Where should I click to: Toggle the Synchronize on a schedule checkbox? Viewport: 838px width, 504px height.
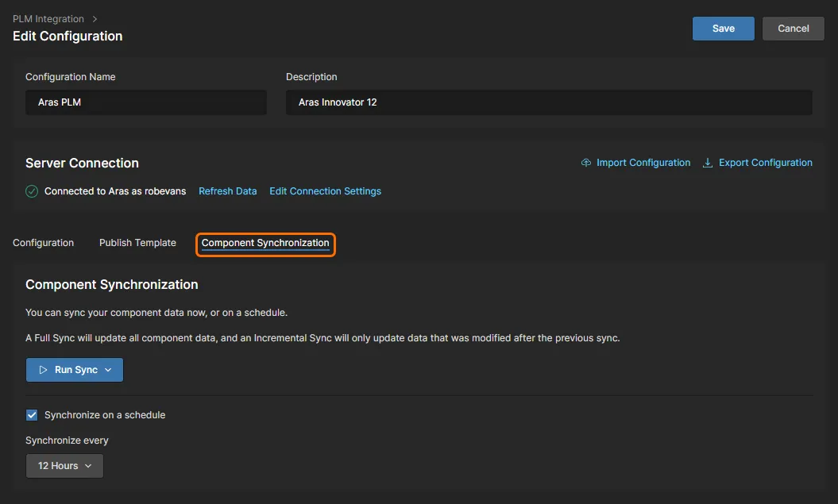pyautogui.click(x=32, y=415)
